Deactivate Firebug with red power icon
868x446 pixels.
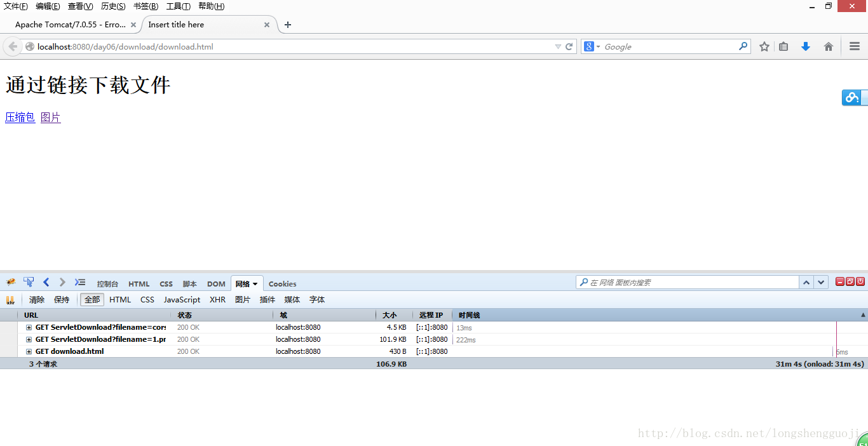[x=860, y=281]
